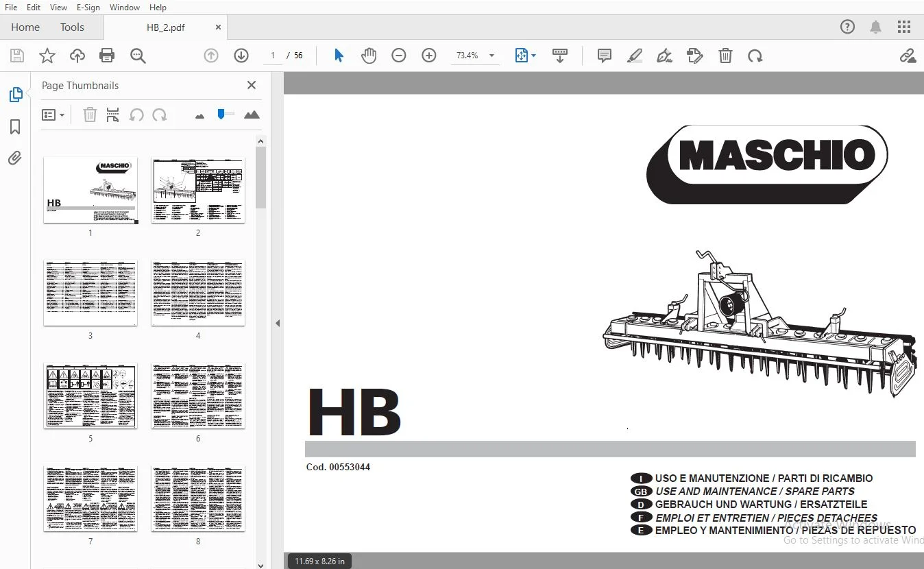Viewport: 924px width, 569px height.
Task: Open the fit page options tool
Action: point(525,56)
